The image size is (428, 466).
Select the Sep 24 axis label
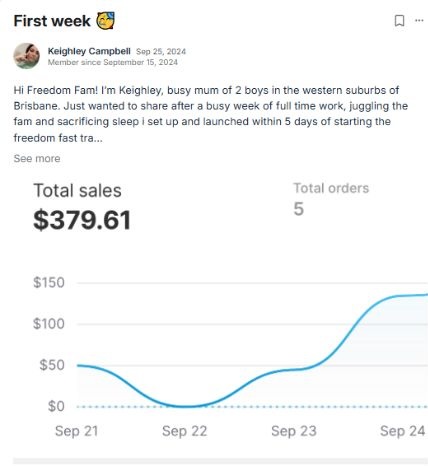[403, 431]
